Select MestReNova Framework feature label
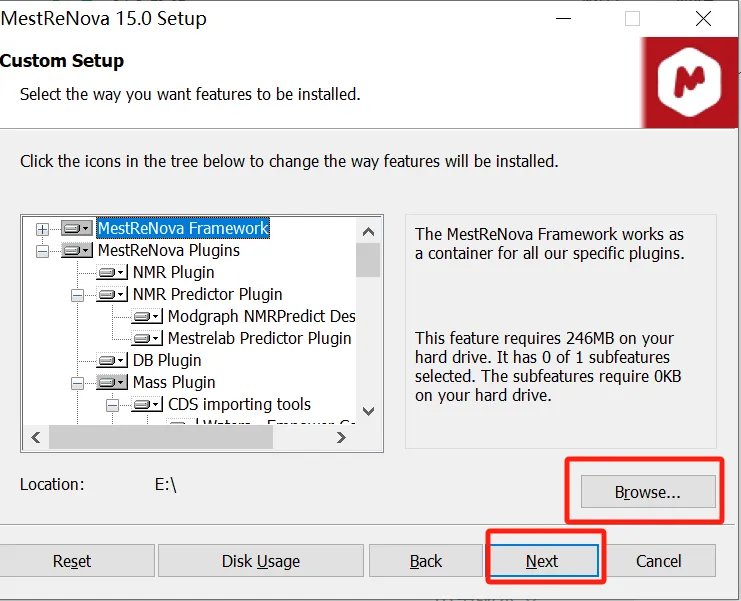 point(183,228)
